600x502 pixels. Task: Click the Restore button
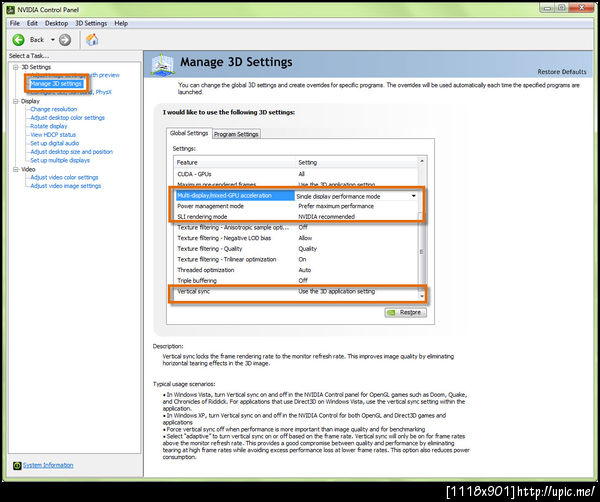(x=405, y=313)
